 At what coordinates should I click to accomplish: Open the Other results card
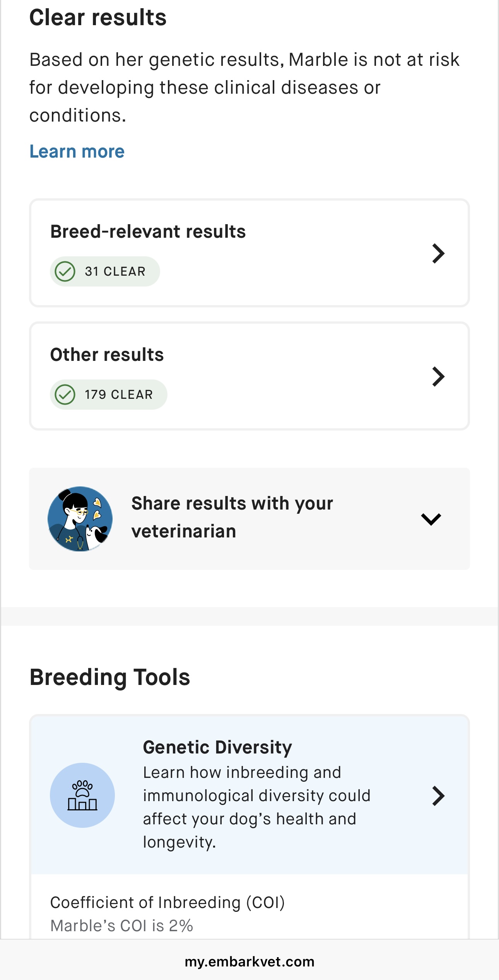249,376
